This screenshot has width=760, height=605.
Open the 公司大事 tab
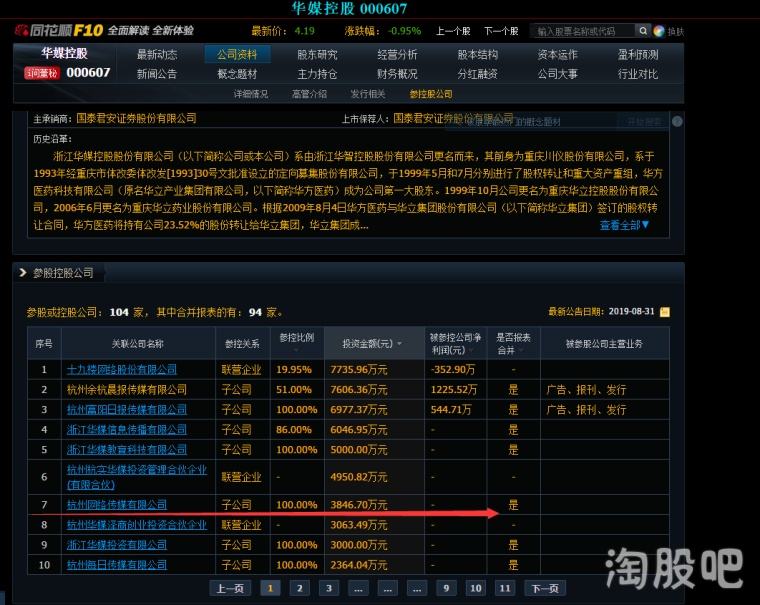click(x=558, y=74)
